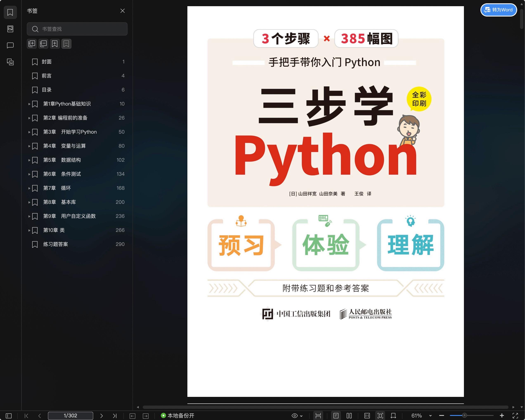
Task: Click the actual size icon
Action: click(367, 416)
